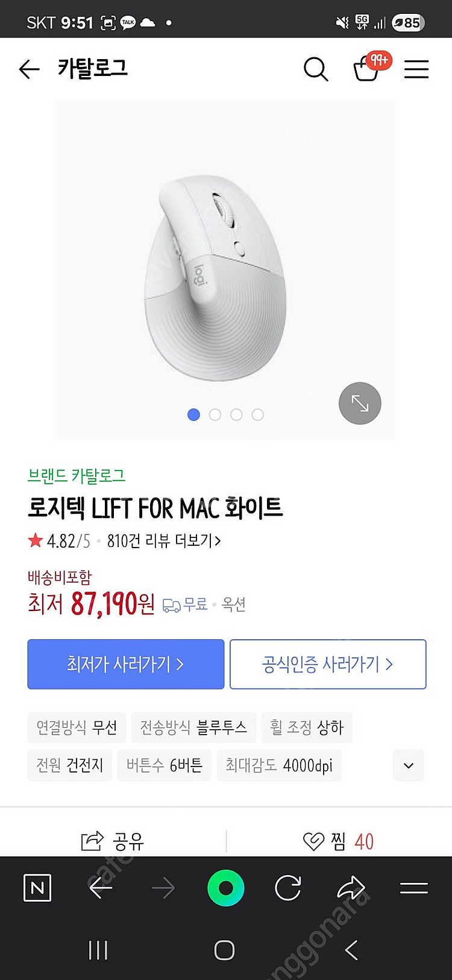Open the 브랜드 카탈로그 link

(x=77, y=476)
